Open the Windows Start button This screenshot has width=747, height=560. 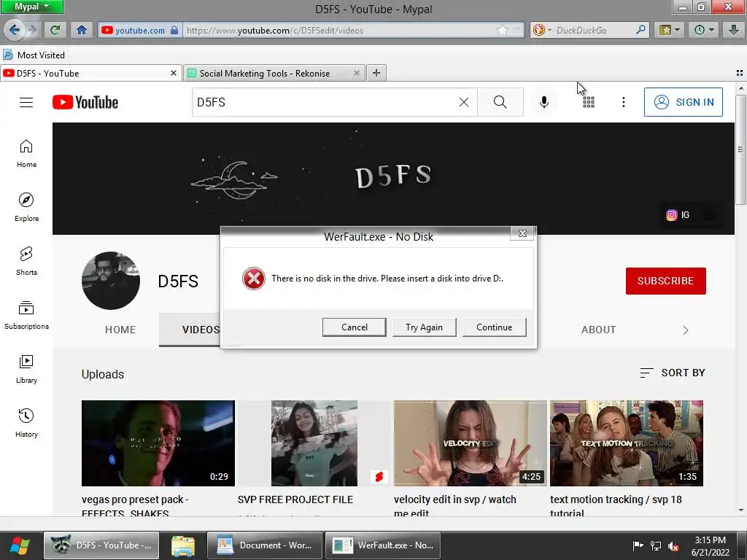pos(20,545)
